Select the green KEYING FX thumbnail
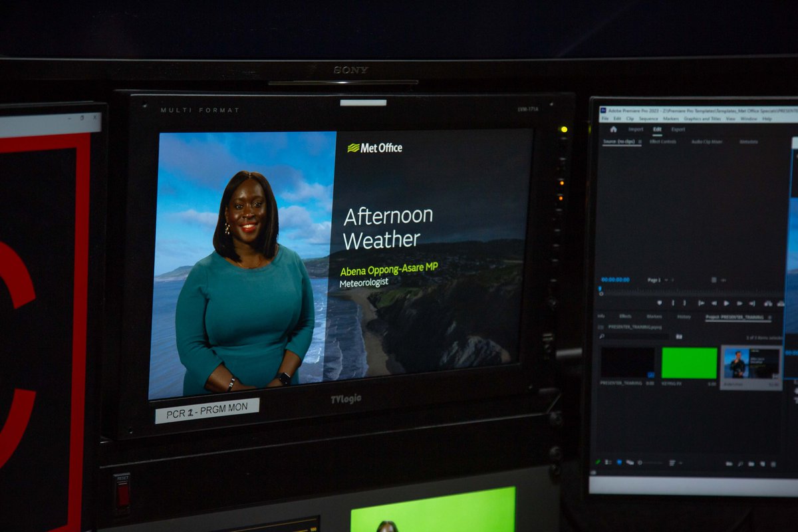 point(690,363)
